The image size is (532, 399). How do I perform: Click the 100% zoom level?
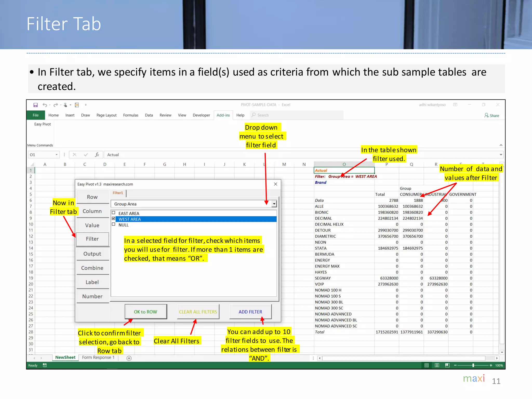point(499,365)
